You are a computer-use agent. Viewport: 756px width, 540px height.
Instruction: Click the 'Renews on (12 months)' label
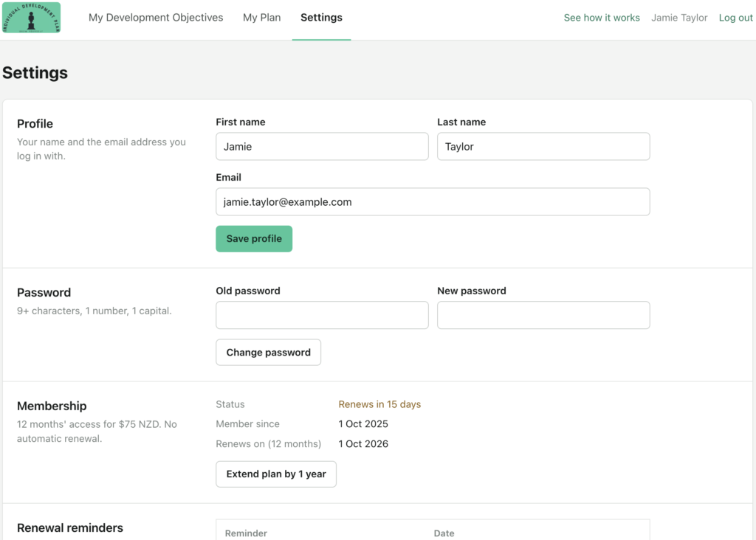click(x=269, y=443)
